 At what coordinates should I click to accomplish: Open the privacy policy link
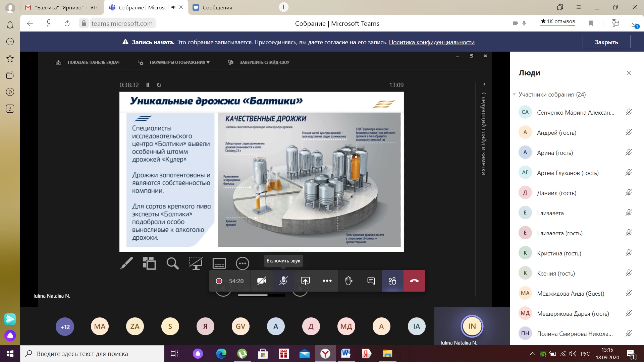pos(432,42)
